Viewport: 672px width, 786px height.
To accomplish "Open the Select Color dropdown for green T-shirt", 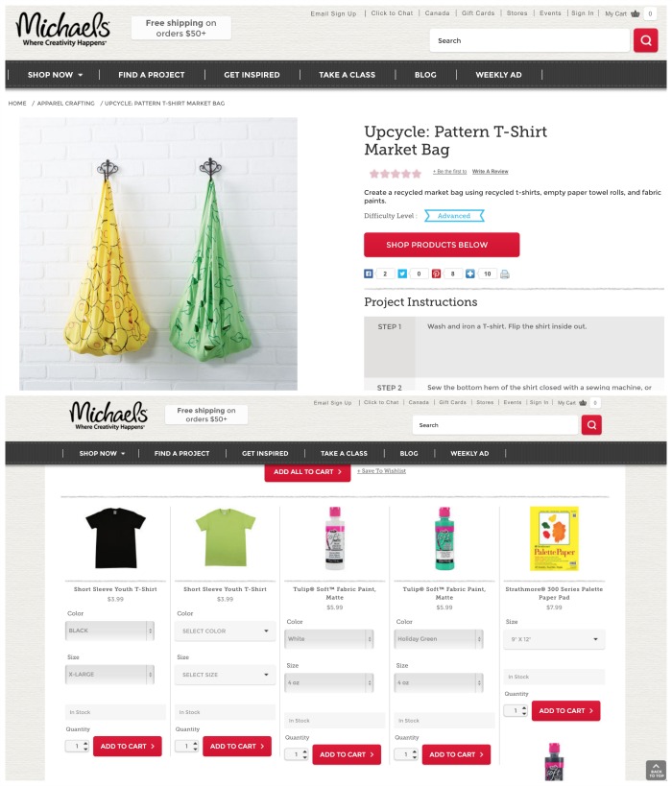I will [x=226, y=631].
